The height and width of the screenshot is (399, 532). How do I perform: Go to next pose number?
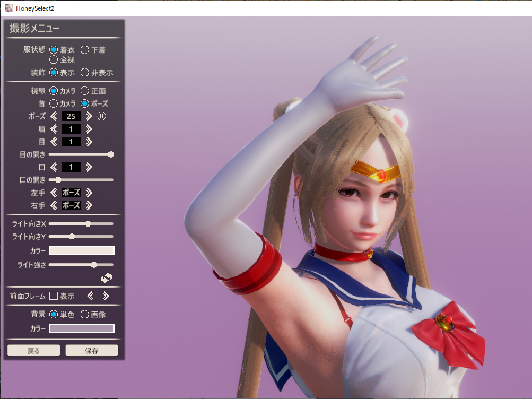click(89, 116)
